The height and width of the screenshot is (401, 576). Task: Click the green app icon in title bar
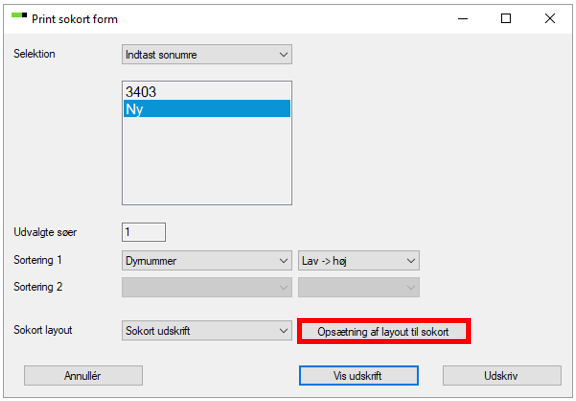coord(19,15)
